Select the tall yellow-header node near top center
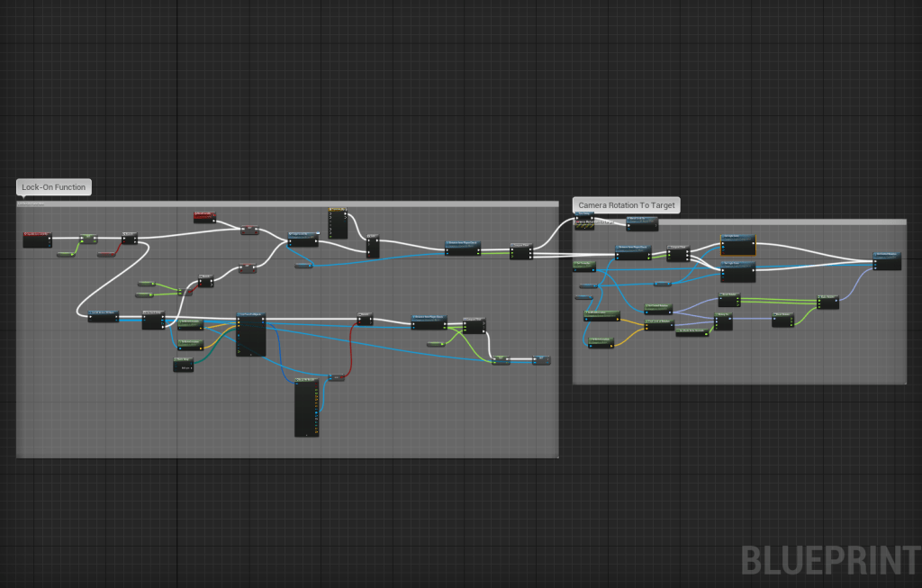The width and height of the screenshot is (922, 588). click(338, 223)
